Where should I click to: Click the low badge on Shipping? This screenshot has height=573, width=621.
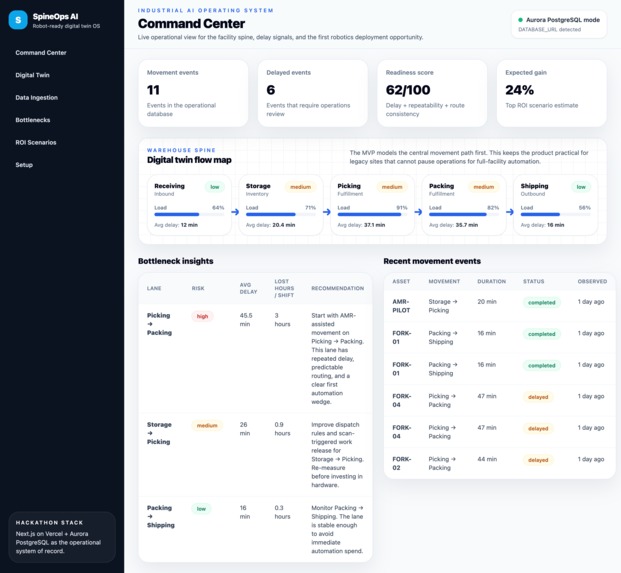click(x=581, y=187)
